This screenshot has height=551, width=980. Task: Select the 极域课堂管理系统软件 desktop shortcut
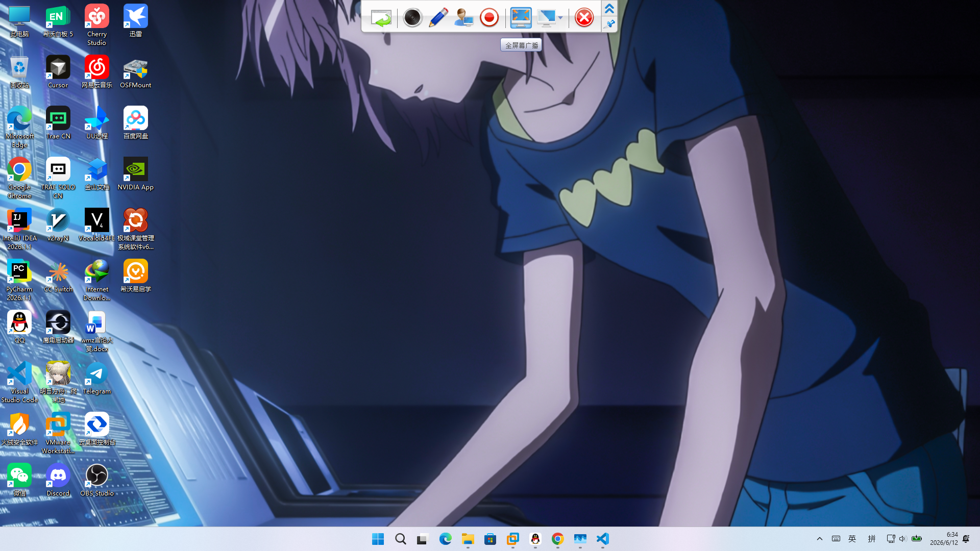click(x=136, y=230)
